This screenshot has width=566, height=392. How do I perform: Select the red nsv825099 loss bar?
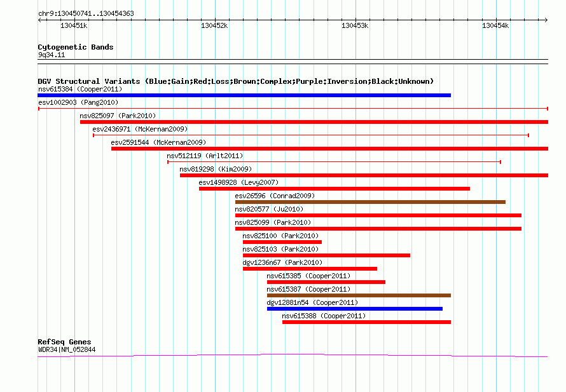click(378, 229)
